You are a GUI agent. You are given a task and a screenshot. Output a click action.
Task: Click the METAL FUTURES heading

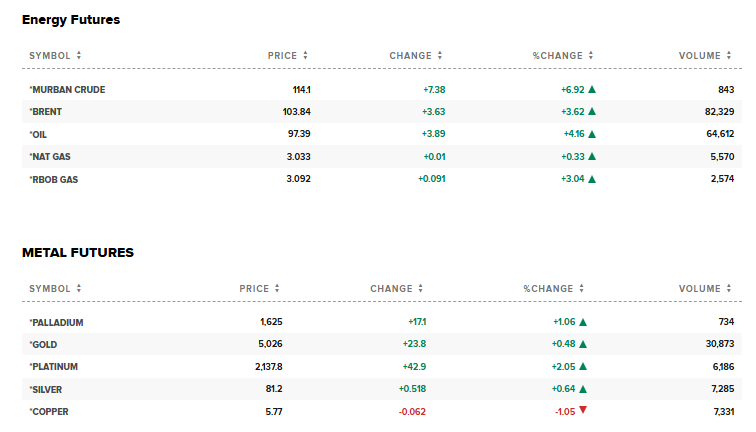pos(78,253)
